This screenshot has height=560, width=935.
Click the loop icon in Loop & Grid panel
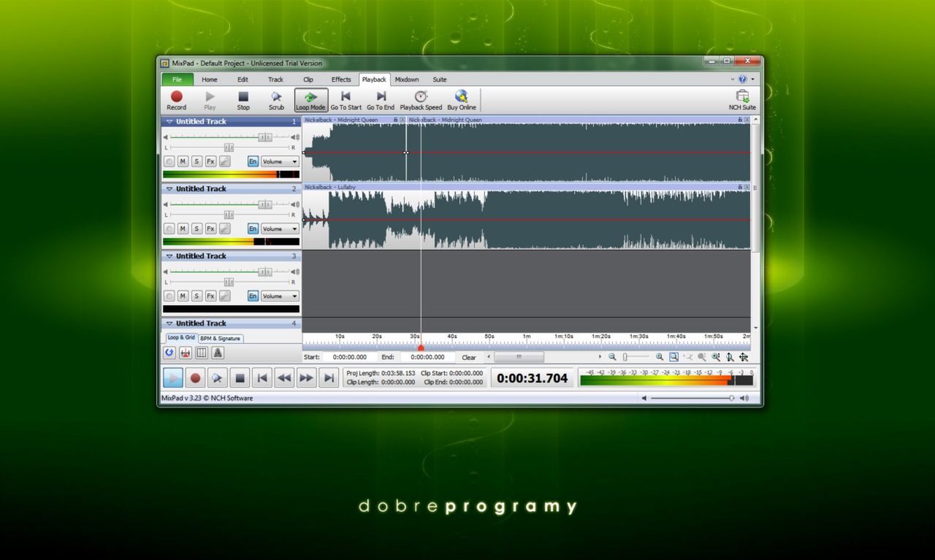(x=169, y=353)
